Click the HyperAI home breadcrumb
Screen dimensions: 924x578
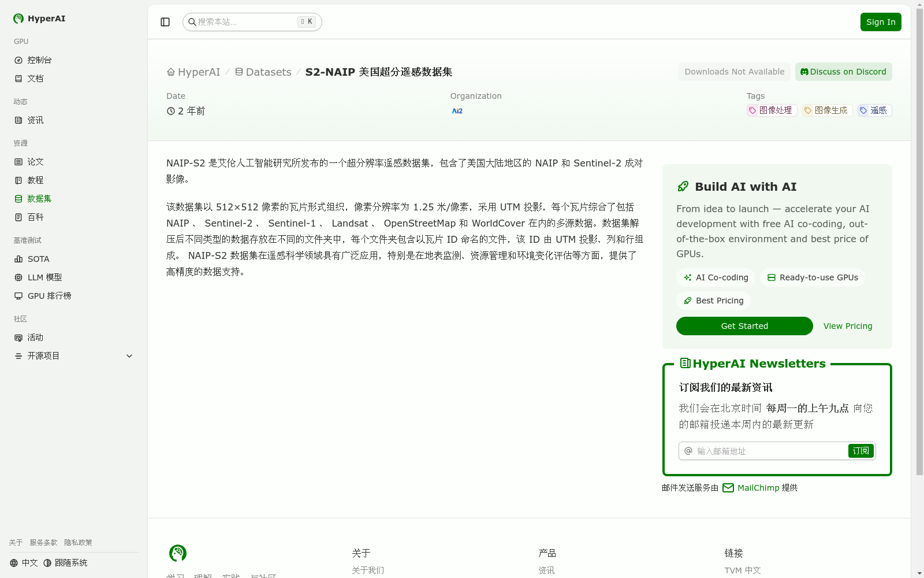193,72
